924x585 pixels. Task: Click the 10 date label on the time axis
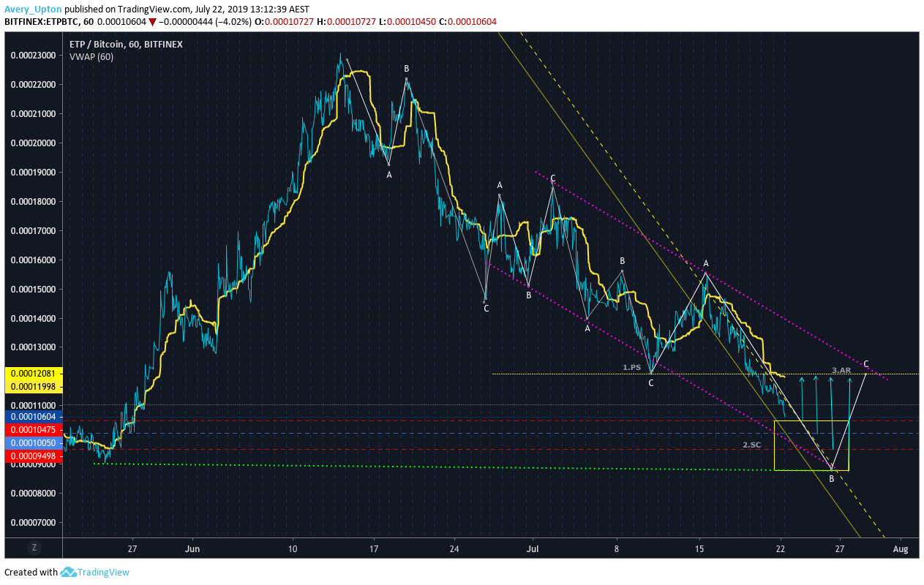292,548
